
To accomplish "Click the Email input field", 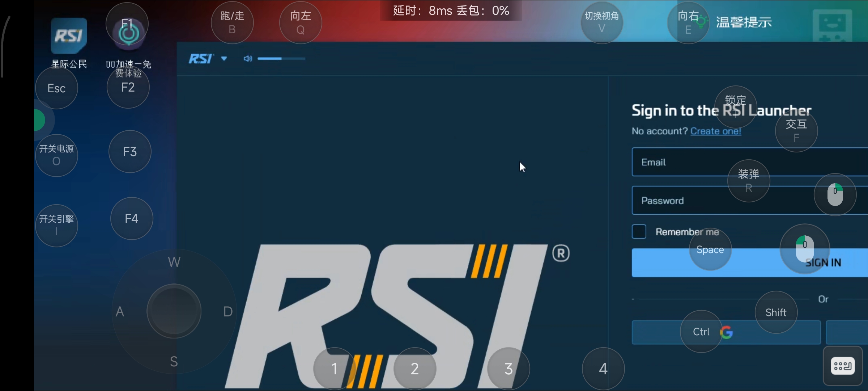I will pos(750,162).
